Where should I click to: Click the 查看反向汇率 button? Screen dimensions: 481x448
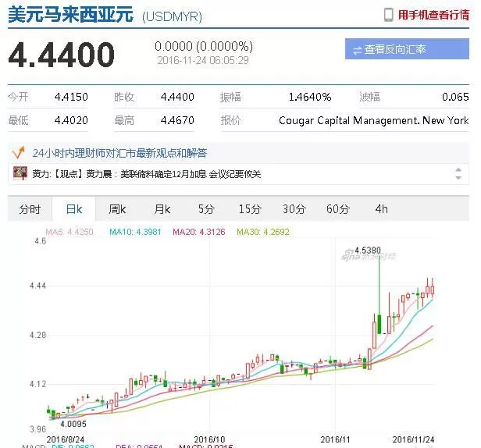pyautogui.click(x=407, y=48)
